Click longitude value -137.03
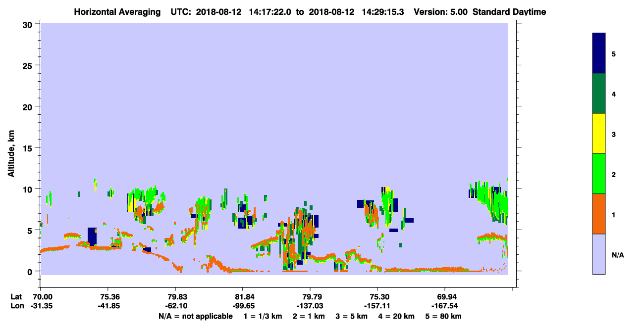Image resolution: width=644 pixels, height=330 pixels. click(x=310, y=306)
